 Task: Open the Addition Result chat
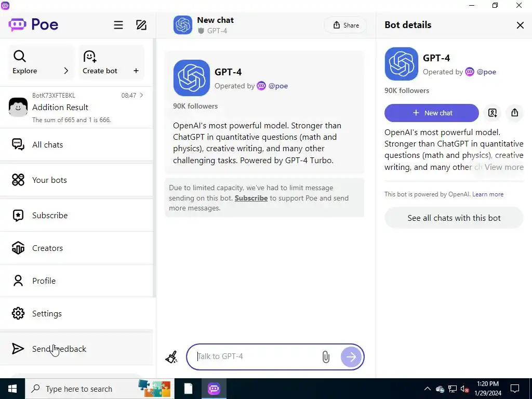[76, 107]
